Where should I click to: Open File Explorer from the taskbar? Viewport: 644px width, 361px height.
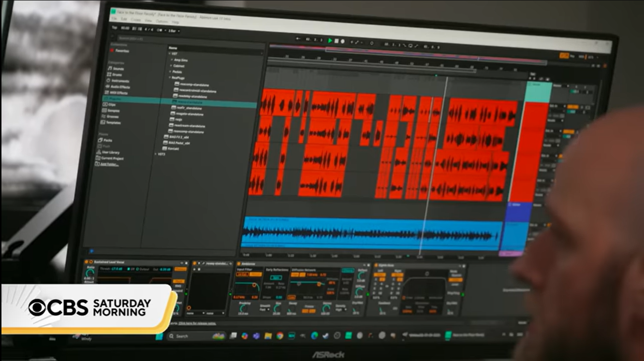pyautogui.click(x=268, y=335)
